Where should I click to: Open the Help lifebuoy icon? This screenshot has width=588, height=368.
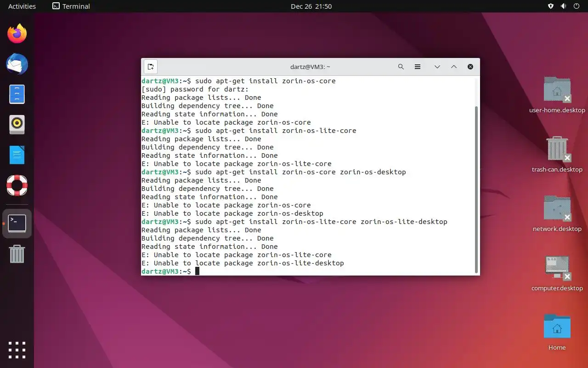point(17,185)
